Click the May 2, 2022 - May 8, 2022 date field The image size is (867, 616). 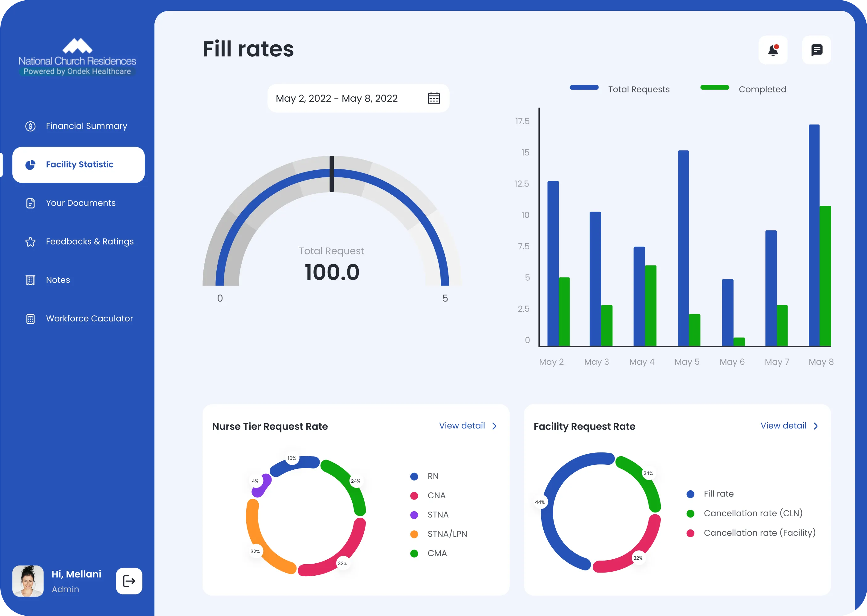(x=358, y=98)
